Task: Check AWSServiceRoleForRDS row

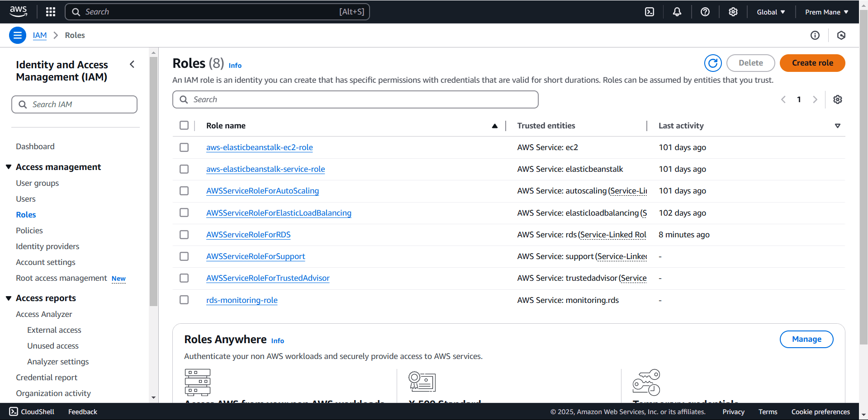Action: 184,235
